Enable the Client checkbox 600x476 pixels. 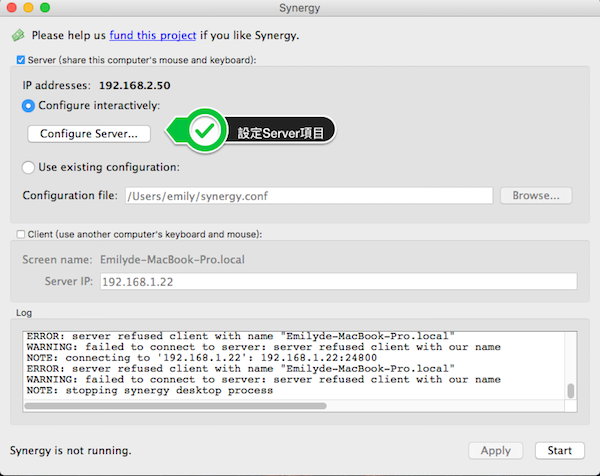point(21,234)
